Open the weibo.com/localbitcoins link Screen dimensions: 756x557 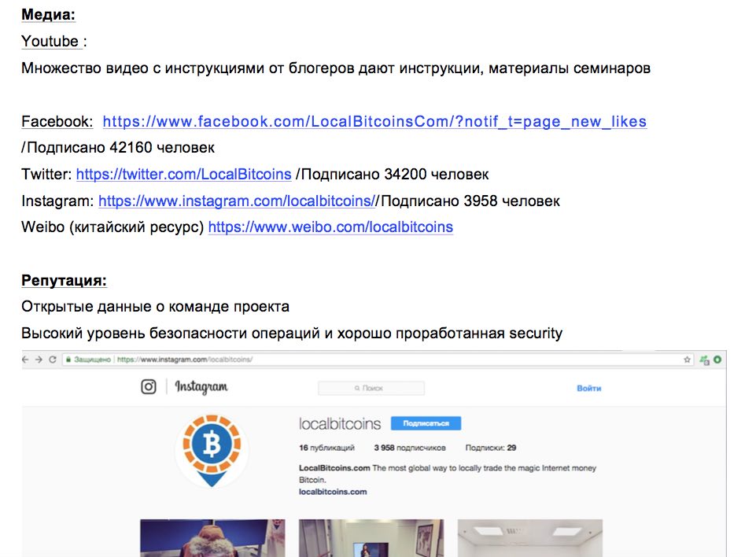[330, 227]
